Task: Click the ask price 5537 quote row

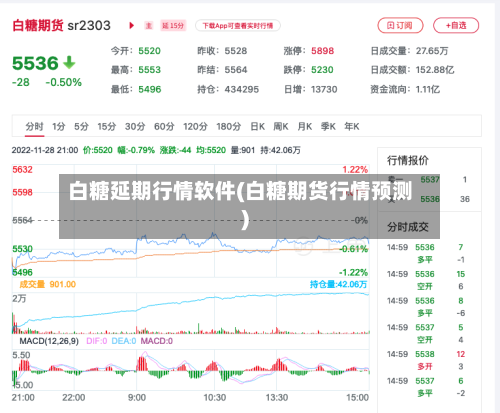Action: coord(430,180)
